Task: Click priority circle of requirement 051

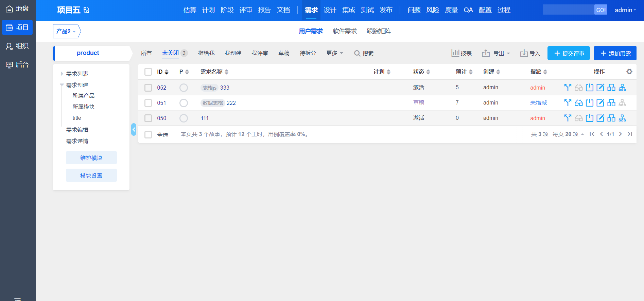Action: (184, 103)
